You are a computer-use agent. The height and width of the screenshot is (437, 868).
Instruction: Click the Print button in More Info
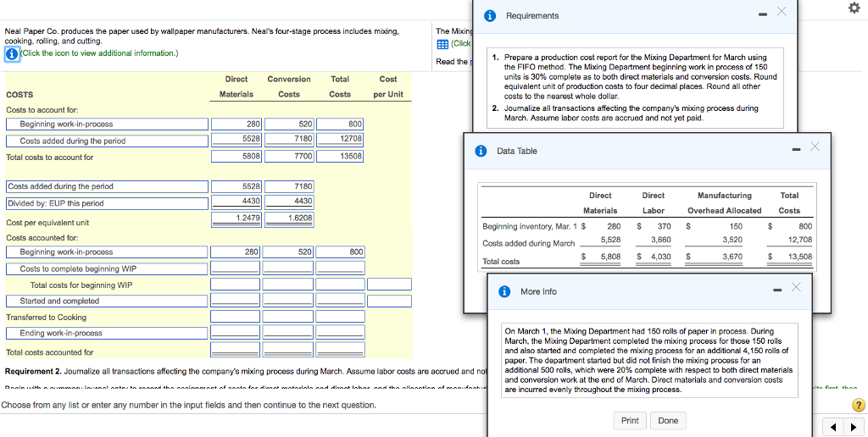[x=630, y=421]
